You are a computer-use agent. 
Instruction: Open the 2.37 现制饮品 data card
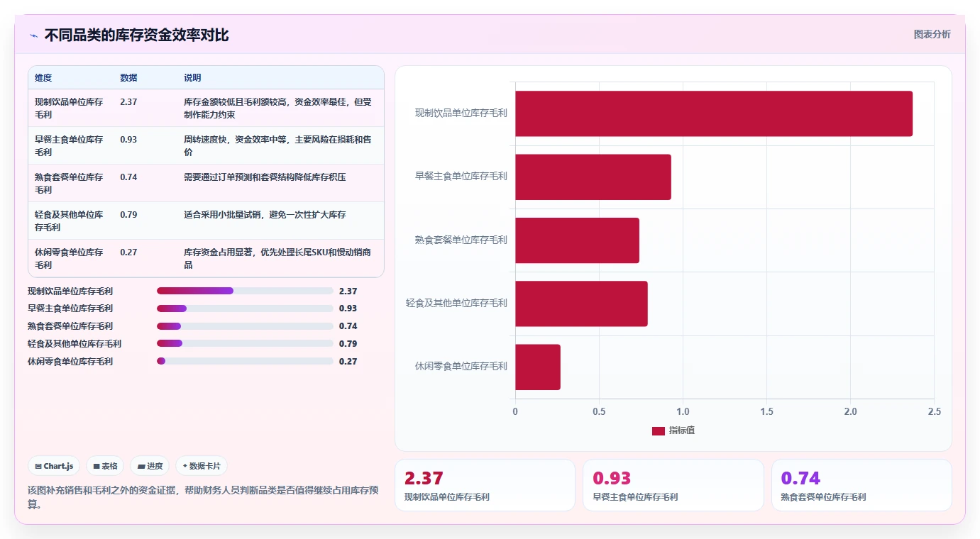tap(485, 485)
